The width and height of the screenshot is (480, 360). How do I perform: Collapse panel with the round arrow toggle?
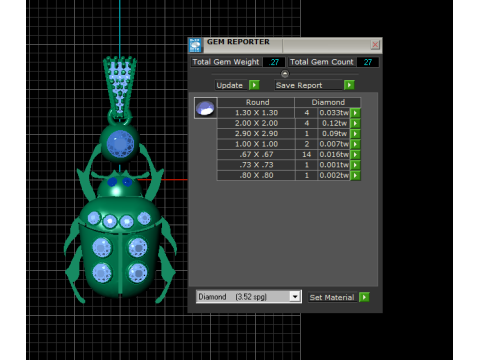click(x=285, y=74)
